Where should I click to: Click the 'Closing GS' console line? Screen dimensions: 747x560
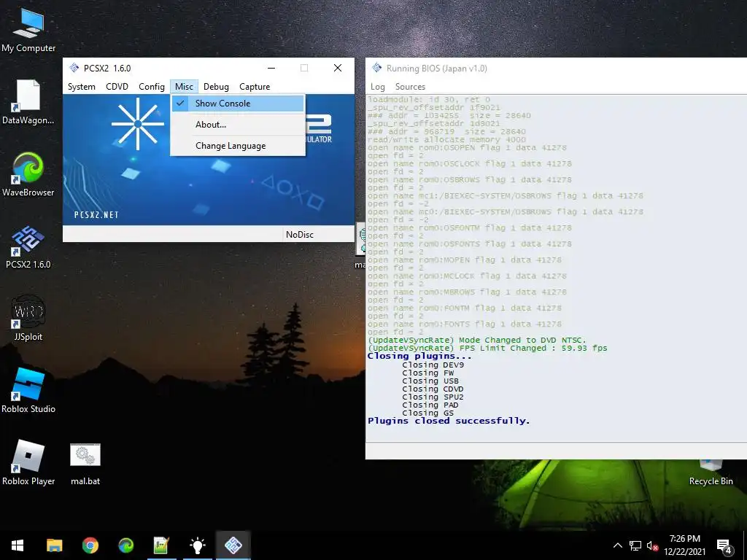click(427, 413)
